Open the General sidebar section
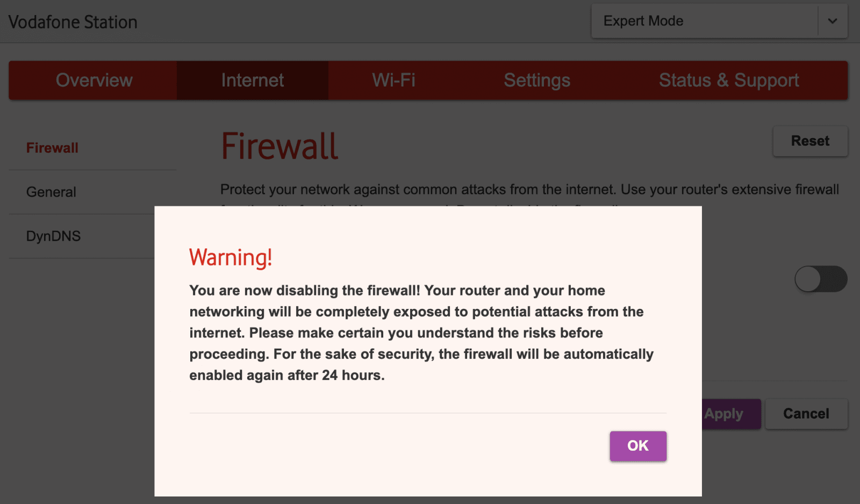This screenshot has width=860, height=504. (x=51, y=192)
